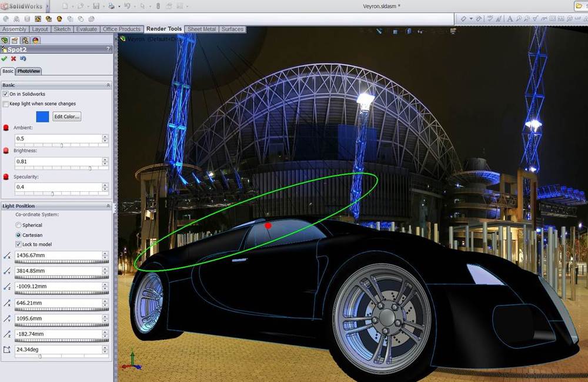Image resolution: width=588 pixels, height=382 pixels.
Task: Open the Sheet Metal ribbon tab
Action: pos(202,29)
